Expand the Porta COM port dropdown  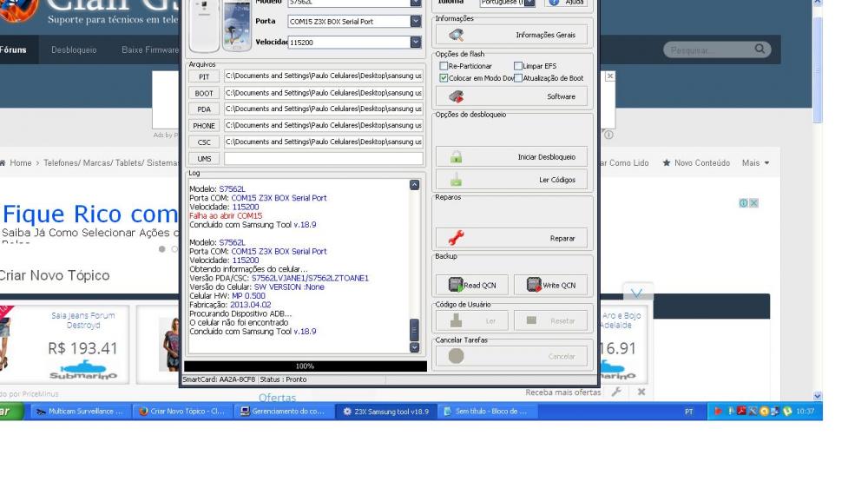point(416,21)
